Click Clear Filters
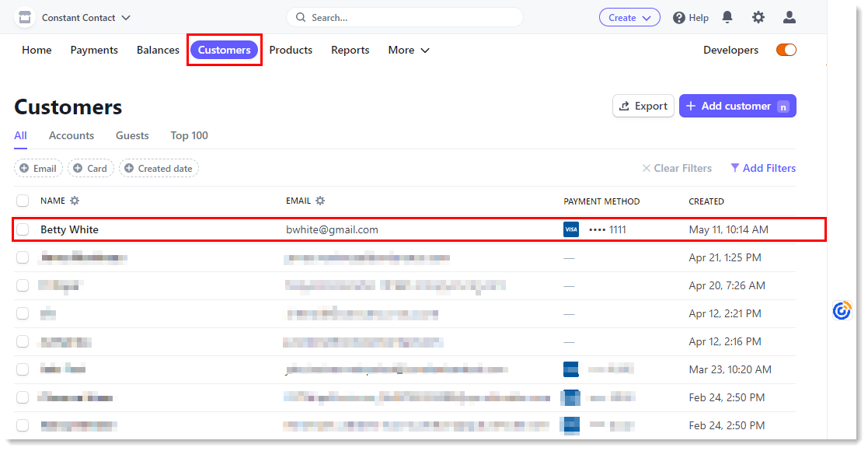The height and width of the screenshot is (451, 868). coord(677,168)
